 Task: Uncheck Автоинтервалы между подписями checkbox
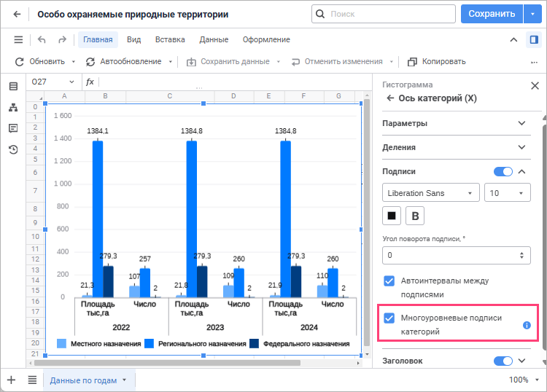click(x=389, y=281)
